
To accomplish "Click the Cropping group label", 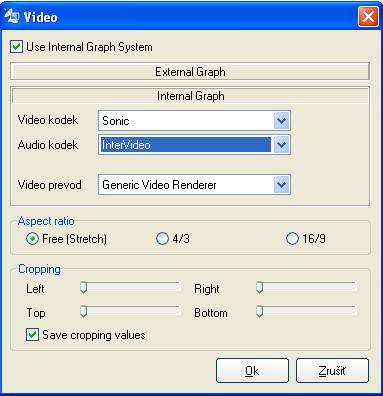I will pos(39,269).
